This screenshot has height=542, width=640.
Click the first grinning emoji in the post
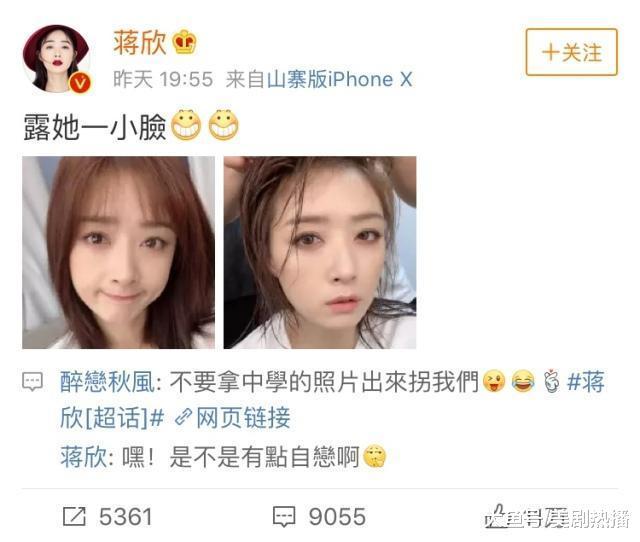tap(186, 125)
